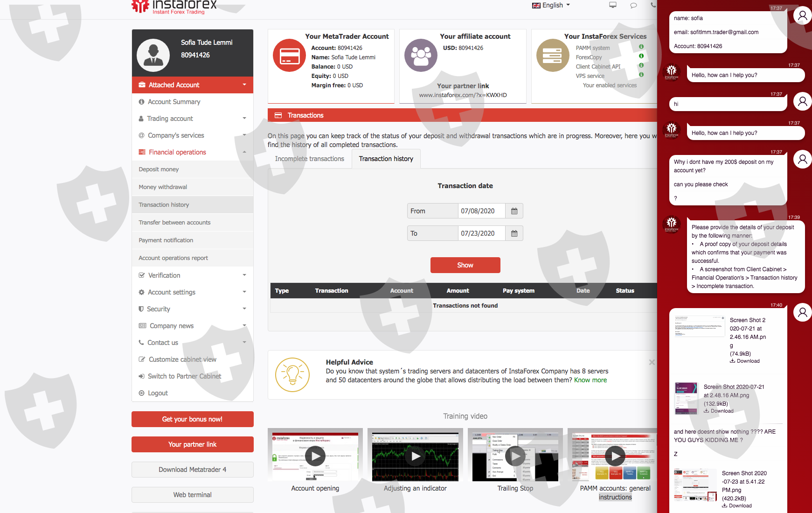The width and height of the screenshot is (812, 513).
Task: Click the VPS service green info icon
Action: [x=641, y=75]
